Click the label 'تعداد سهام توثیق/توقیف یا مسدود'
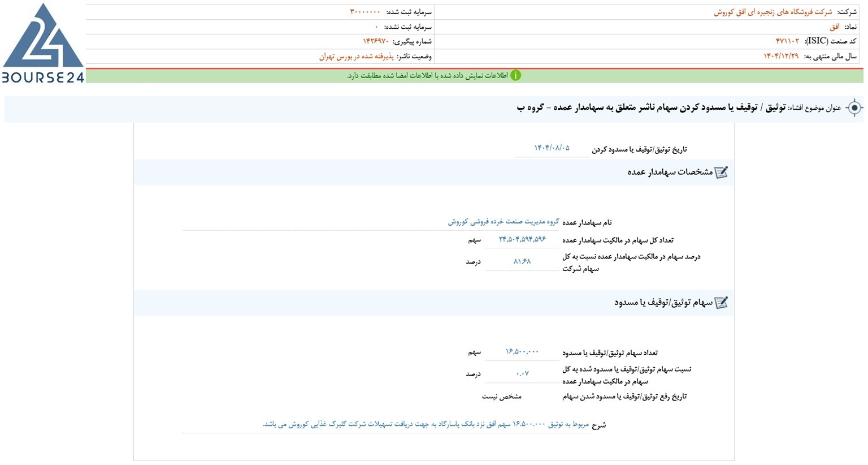The height and width of the screenshot is (465, 868). click(610, 352)
